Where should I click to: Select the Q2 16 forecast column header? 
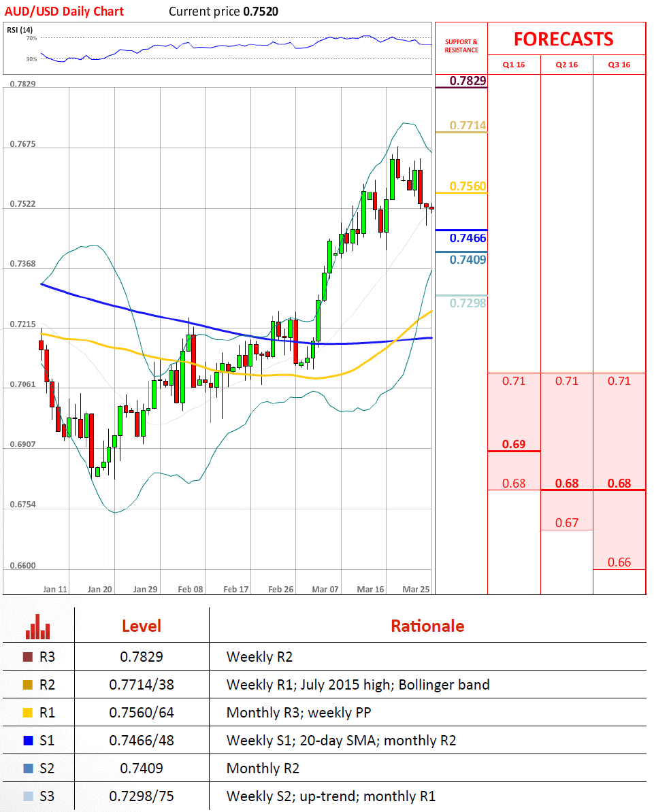(x=566, y=65)
